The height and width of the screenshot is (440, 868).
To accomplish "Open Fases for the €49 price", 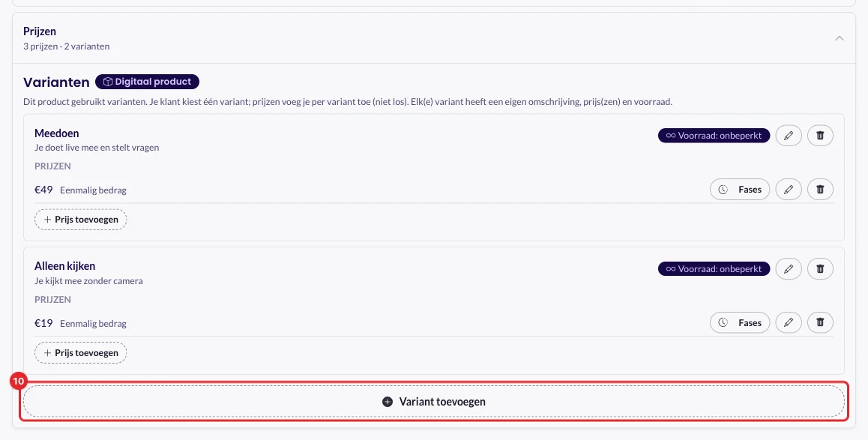I will pos(740,190).
